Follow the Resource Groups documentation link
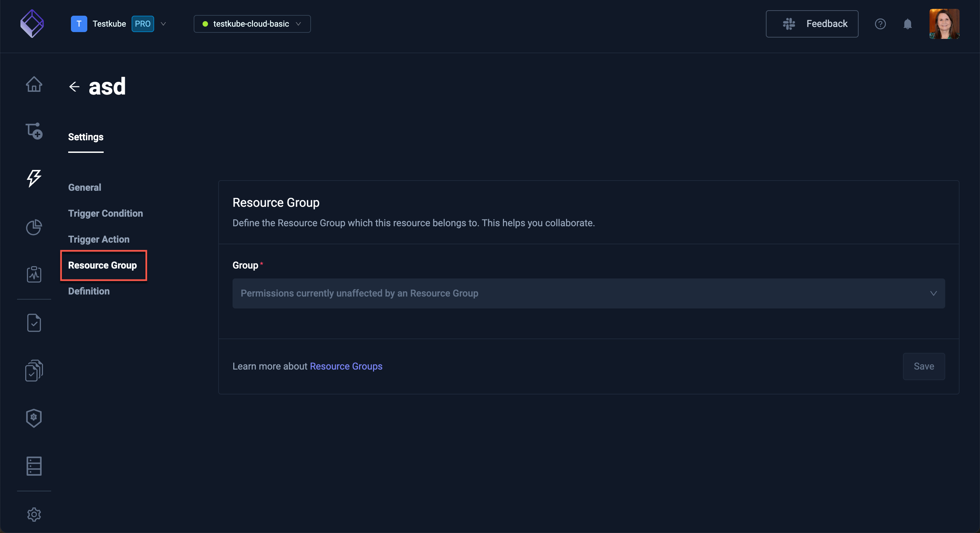 [346, 366]
